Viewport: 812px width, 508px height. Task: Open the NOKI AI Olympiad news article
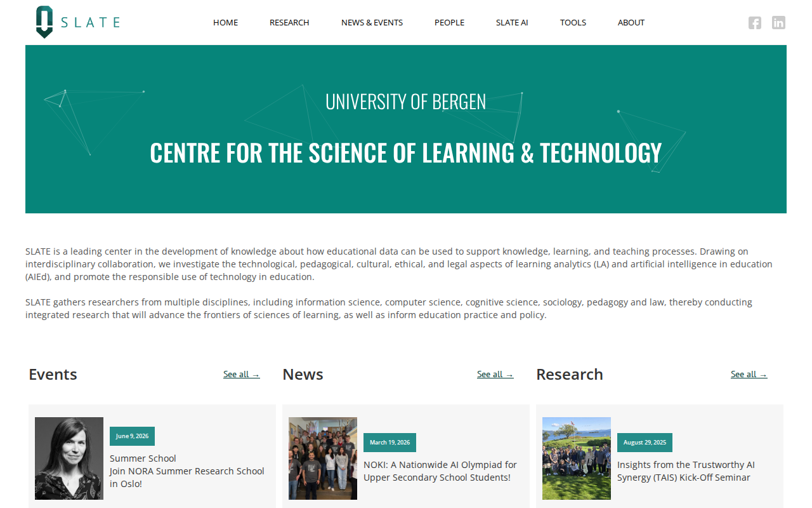click(440, 471)
